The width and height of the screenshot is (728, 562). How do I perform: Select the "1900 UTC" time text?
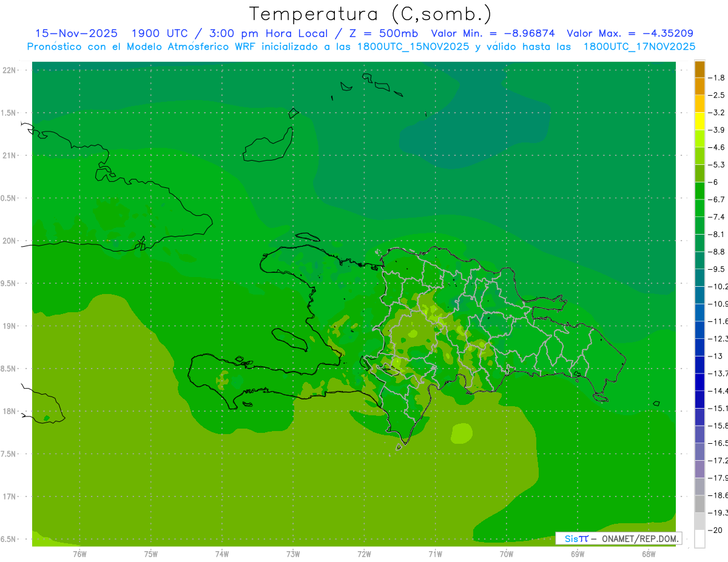(160, 33)
